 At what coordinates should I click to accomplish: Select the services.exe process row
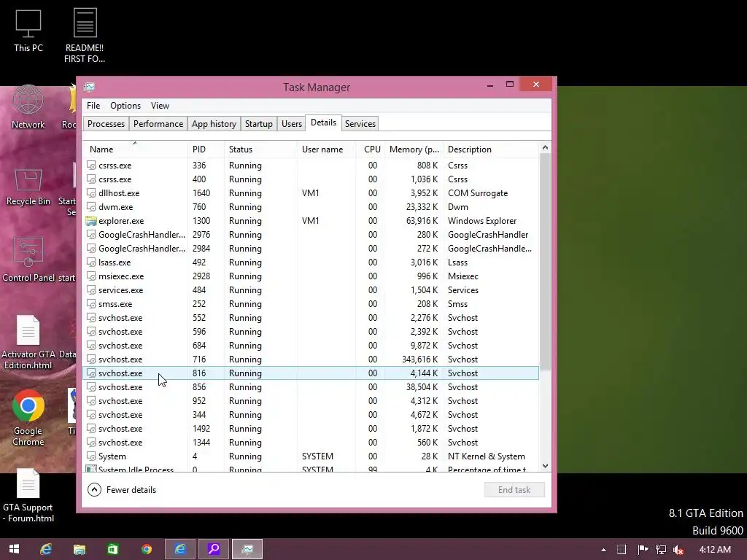click(311, 290)
